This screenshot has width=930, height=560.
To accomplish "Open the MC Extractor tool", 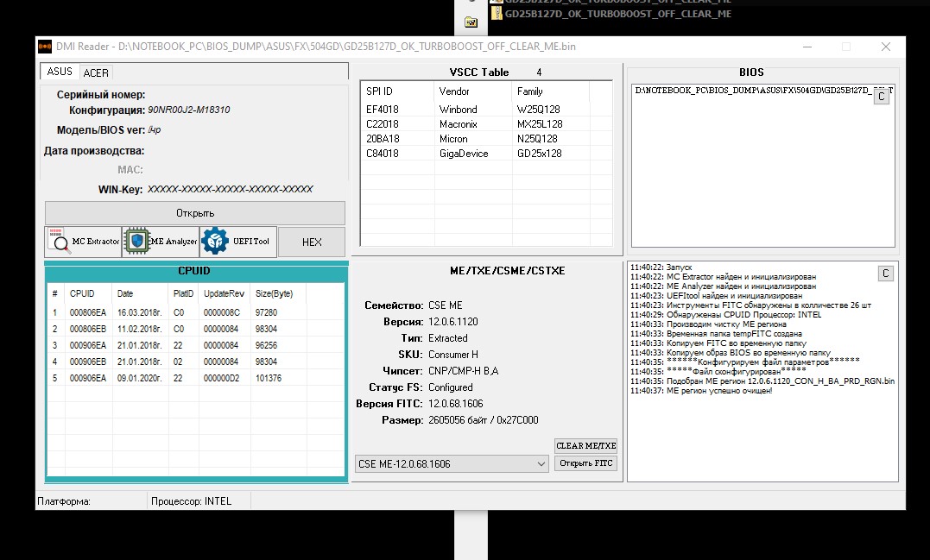I will click(x=83, y=242).
